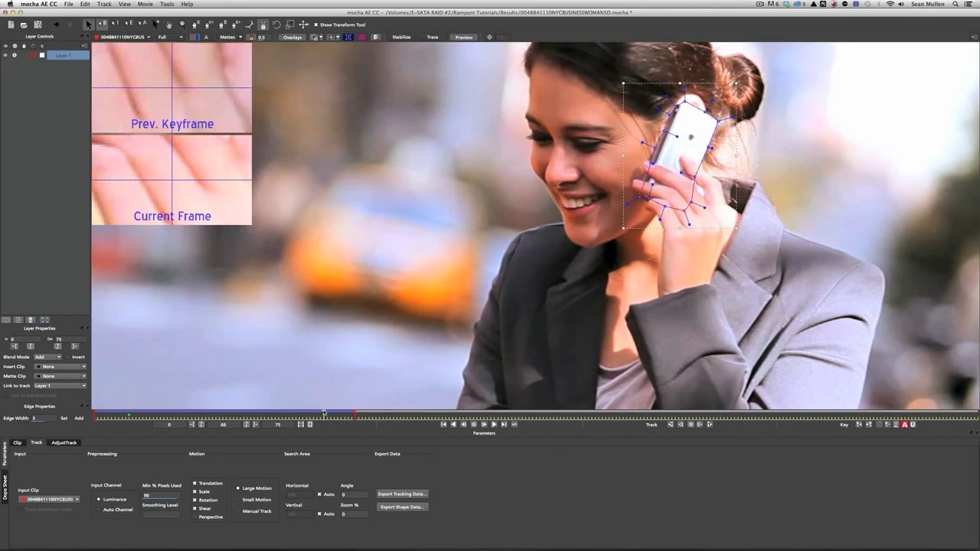The width and height of the screenshot is (980, 551).
Task: Open the Mattes dropdown
Action: (230, 37)
